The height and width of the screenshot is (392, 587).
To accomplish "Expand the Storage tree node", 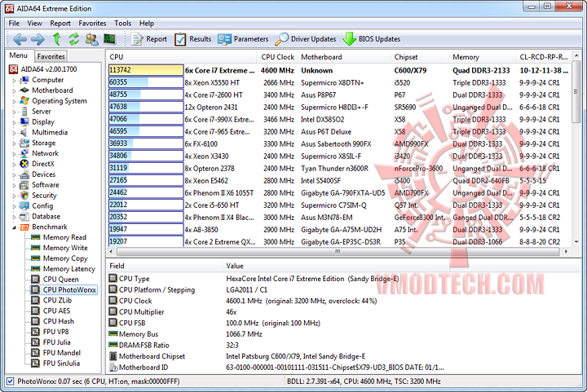I will click(14, 143).
